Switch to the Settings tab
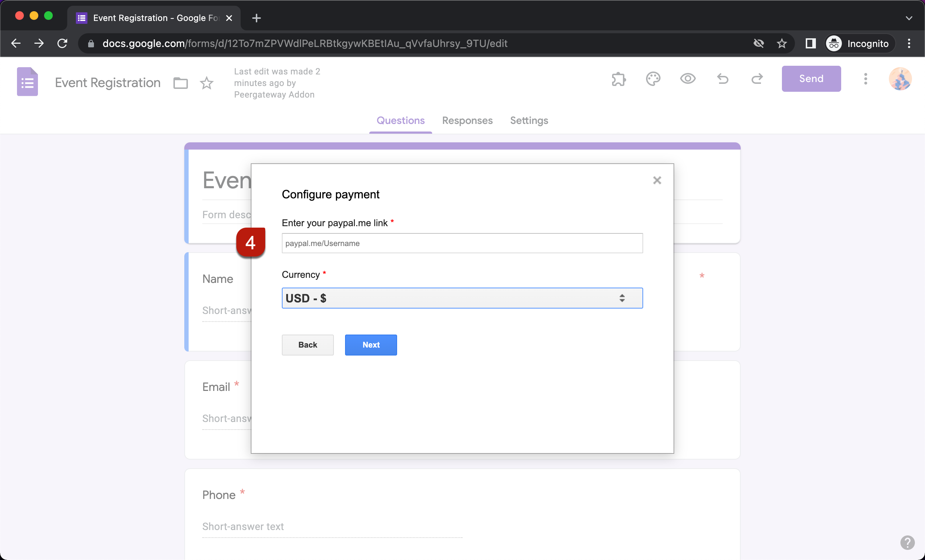The height and width of the screenshot is (560, 925). point(529,120)
